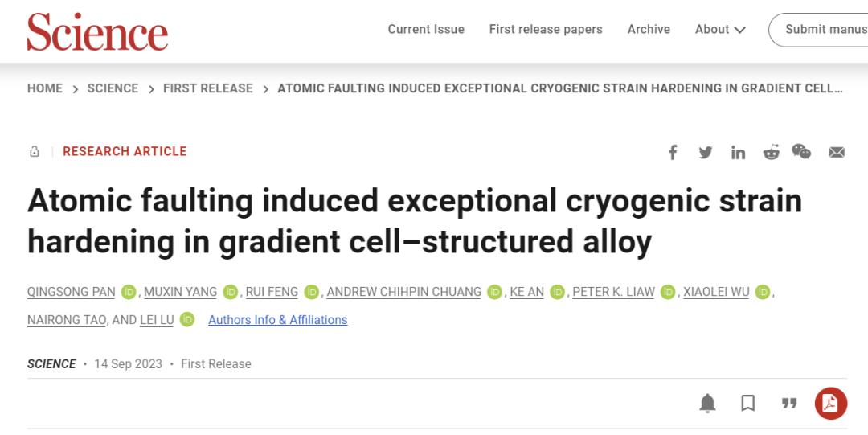Viewport: 868px width, 435px height.
Task: Share article on Facebook
Action: tap(674, 152)
